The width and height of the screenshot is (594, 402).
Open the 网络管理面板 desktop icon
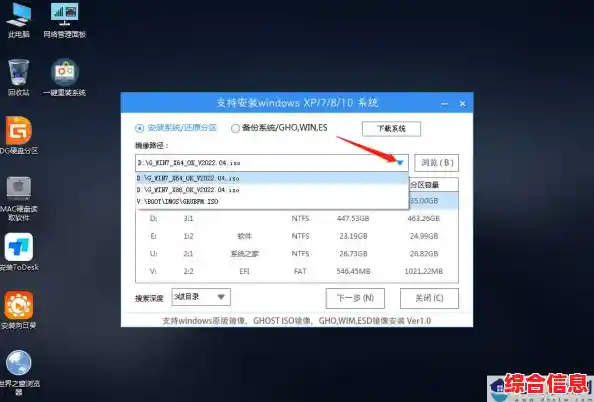tap(64, 19)
